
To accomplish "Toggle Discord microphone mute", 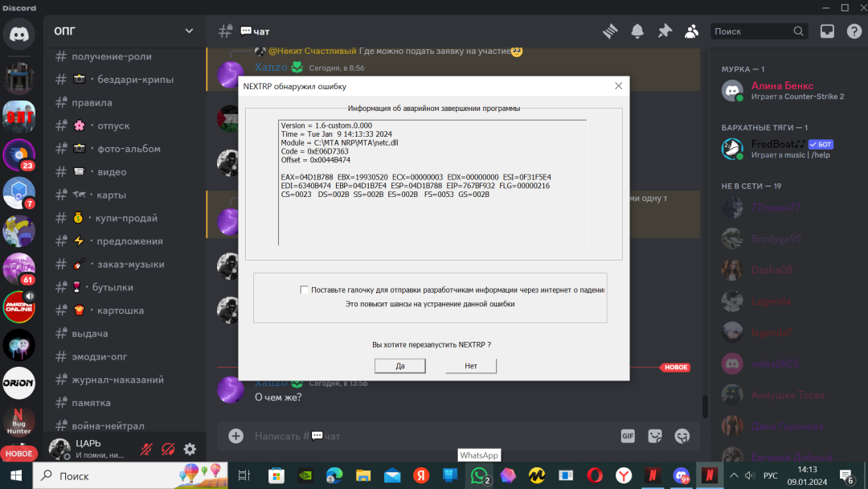I will click(x=146, y=449).
